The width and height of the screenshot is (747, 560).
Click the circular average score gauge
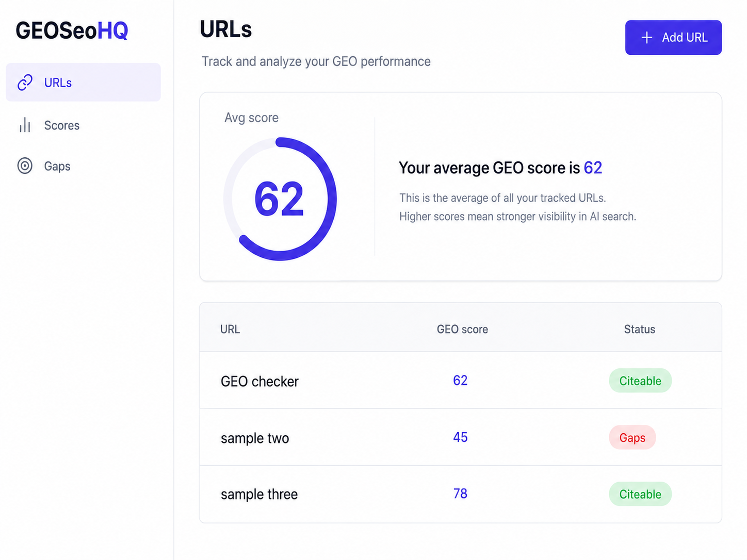coord(280,199)
